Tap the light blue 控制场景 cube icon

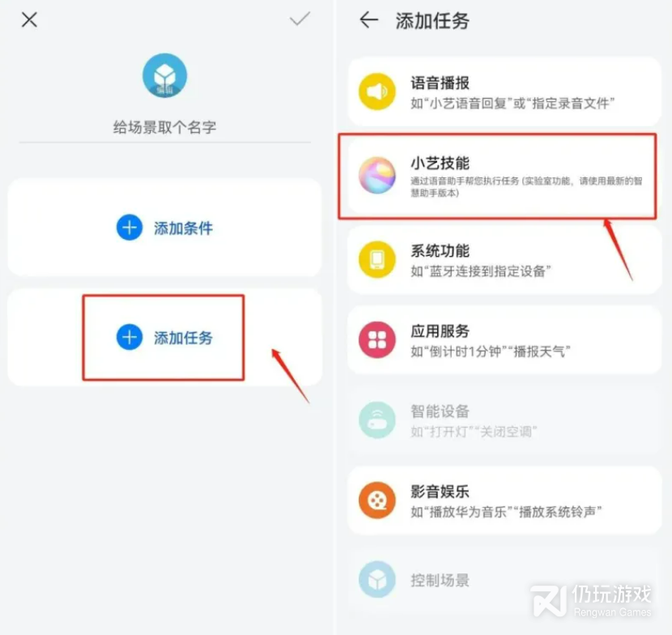(377, 580)
